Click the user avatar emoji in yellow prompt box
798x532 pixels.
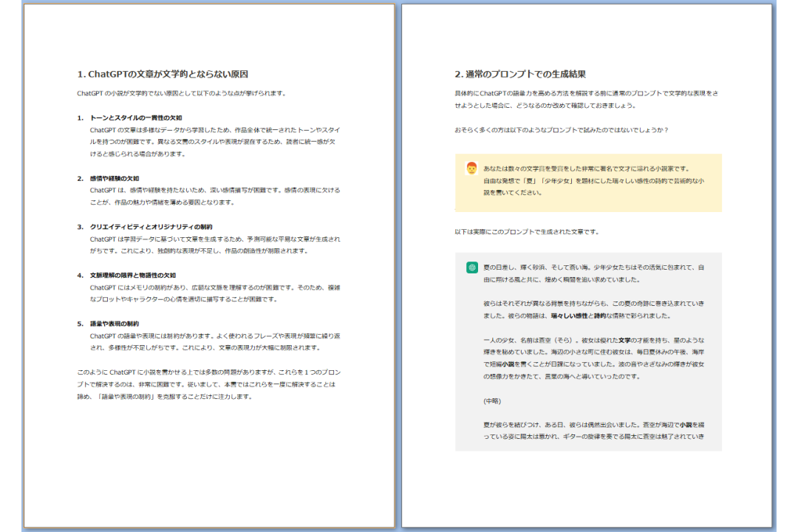(x=471, y=168)
